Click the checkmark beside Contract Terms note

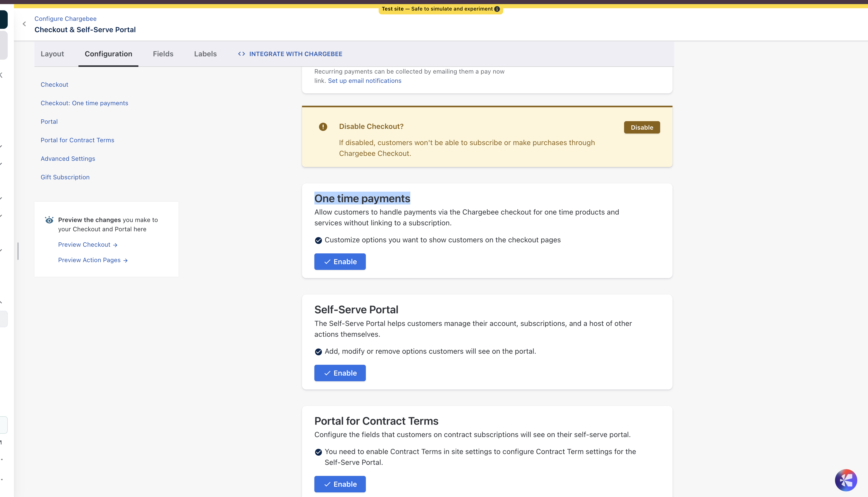tap(318, 452)
